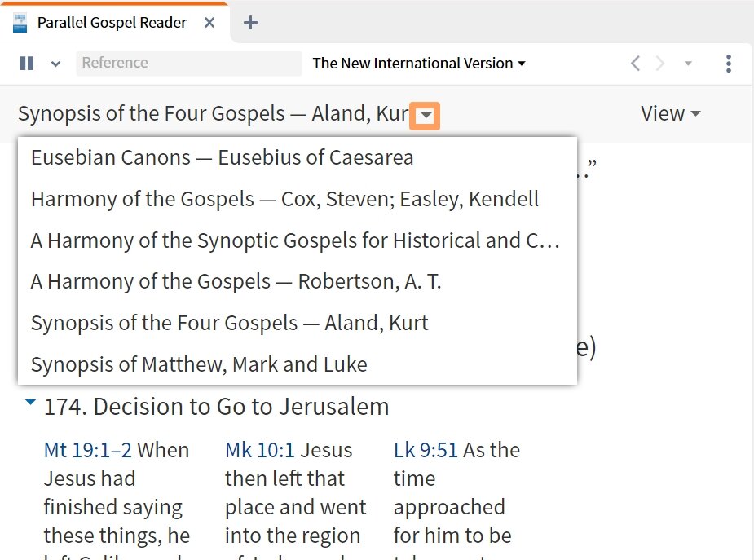754x560 pixels.
Task: Toggle the synopsis source dropdown arrow
Action: [x=425, y=116]
